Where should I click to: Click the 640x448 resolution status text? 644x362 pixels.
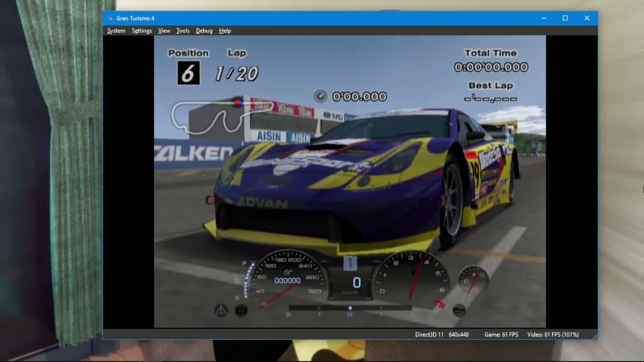point(459,334)
